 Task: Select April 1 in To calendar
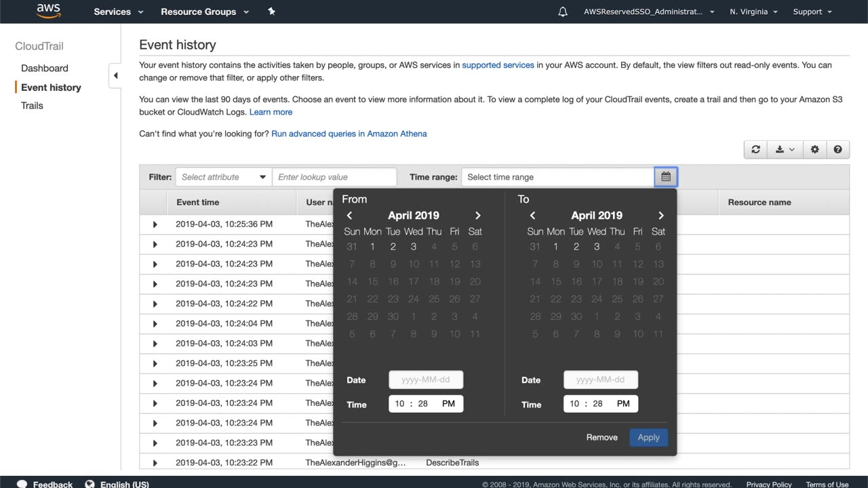[555, 247]
